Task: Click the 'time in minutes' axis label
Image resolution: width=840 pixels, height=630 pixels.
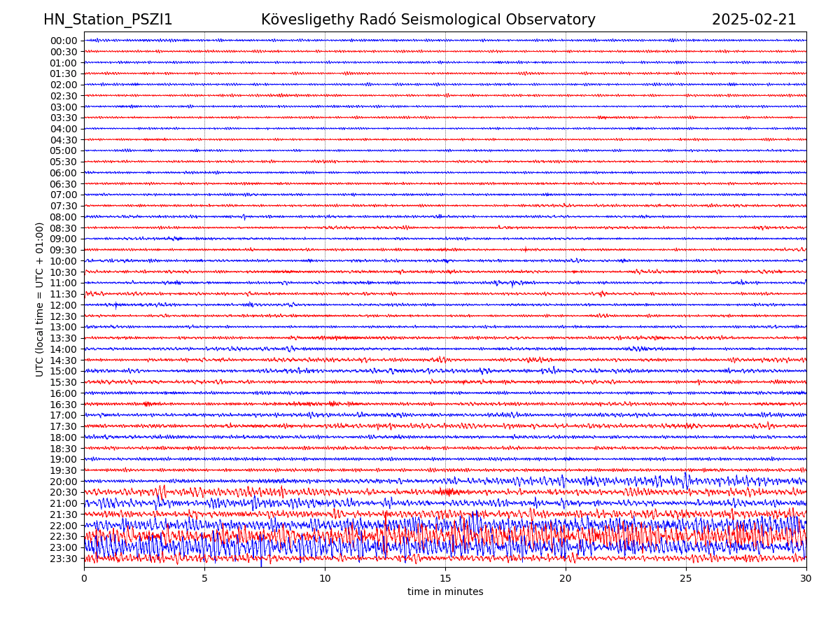Action: point(445,592)
